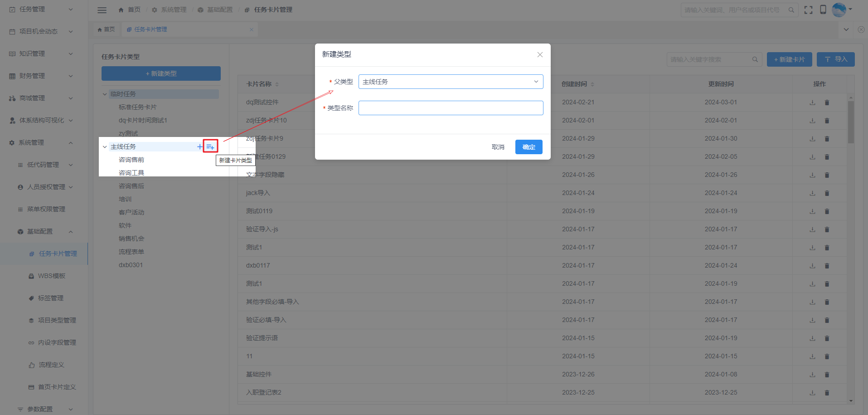Open the tab list dropdown chevron
This screenshot has height=415, width=868.
[846, 29]
